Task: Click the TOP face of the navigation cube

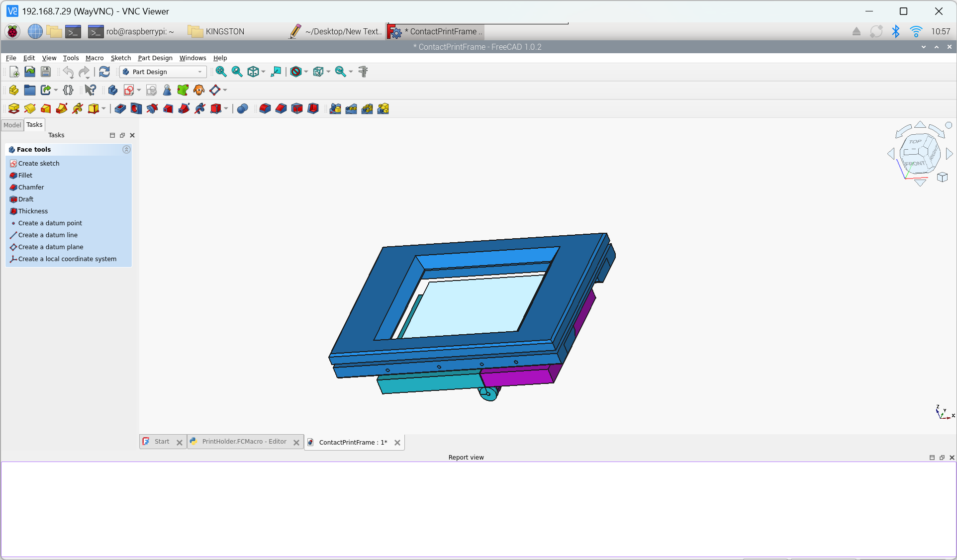Action: coord(915,142)
